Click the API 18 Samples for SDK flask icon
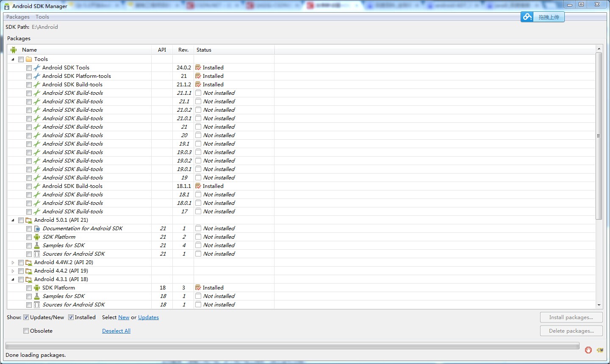610x364 pixels. 37,296
